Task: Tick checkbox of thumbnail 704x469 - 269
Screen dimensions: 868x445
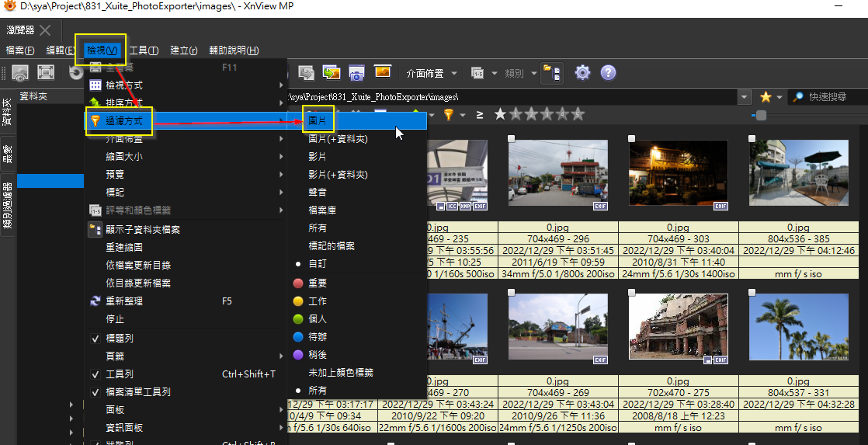Action: [511, 292]
